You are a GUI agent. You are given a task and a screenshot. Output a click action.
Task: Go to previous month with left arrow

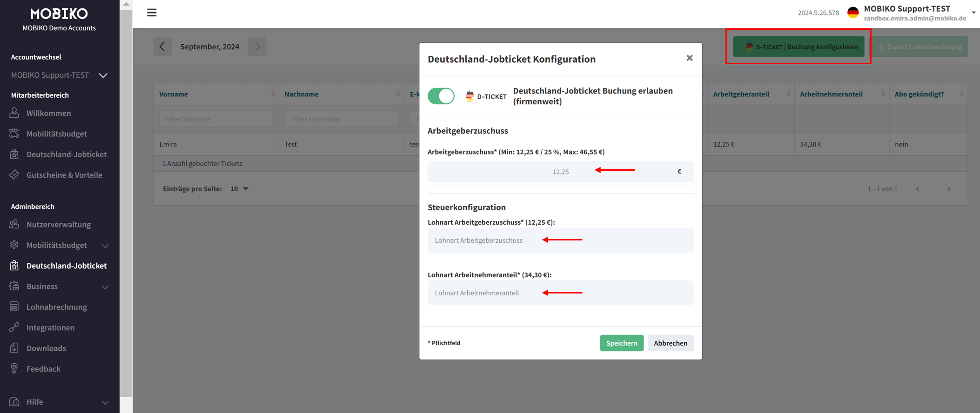click(x=162, y=47)
